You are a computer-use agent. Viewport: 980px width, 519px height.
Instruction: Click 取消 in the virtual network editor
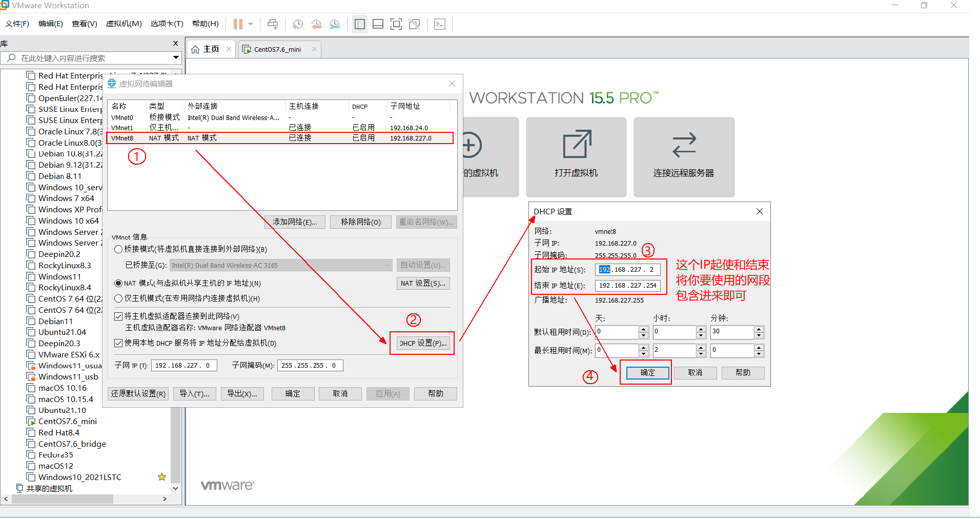coord(340,394)
